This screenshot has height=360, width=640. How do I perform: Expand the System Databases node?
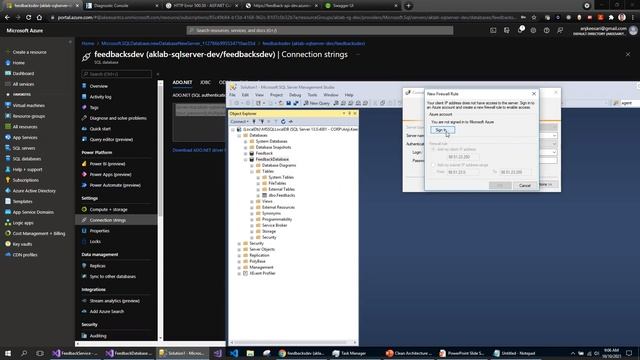(x=246, y=141)
